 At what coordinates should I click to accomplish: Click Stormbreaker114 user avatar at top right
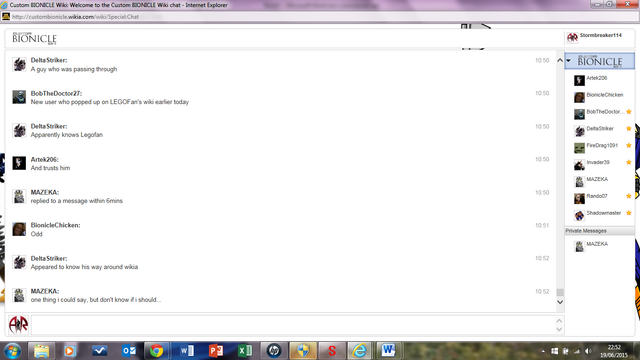tap(572, 38)
